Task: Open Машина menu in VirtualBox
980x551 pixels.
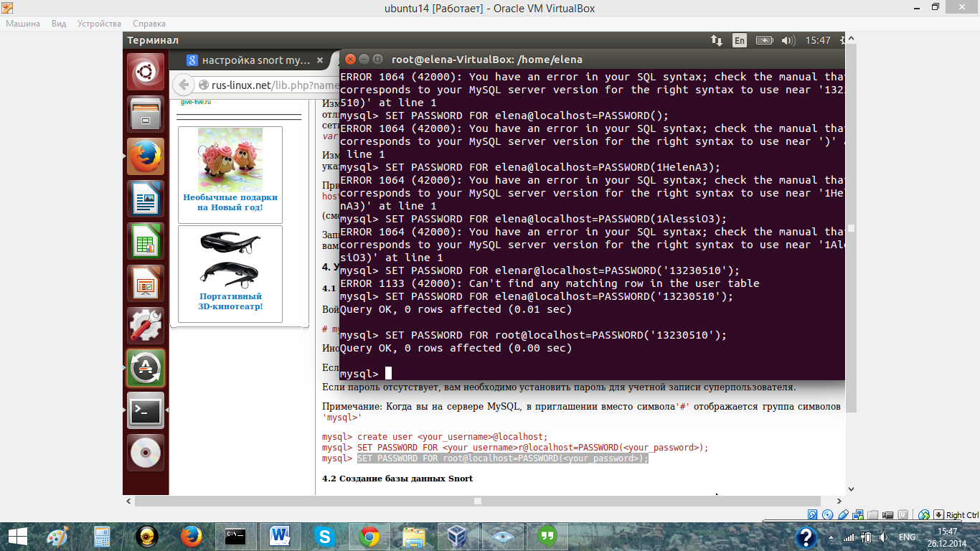Action: pyautogui.click(x=23, y=24)
